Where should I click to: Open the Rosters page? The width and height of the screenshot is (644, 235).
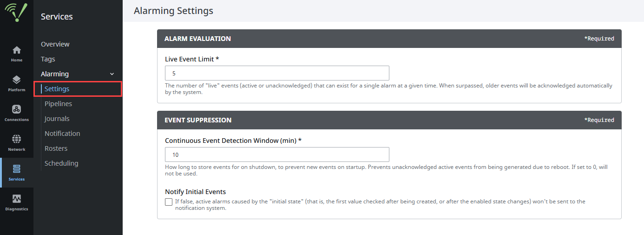56,148
